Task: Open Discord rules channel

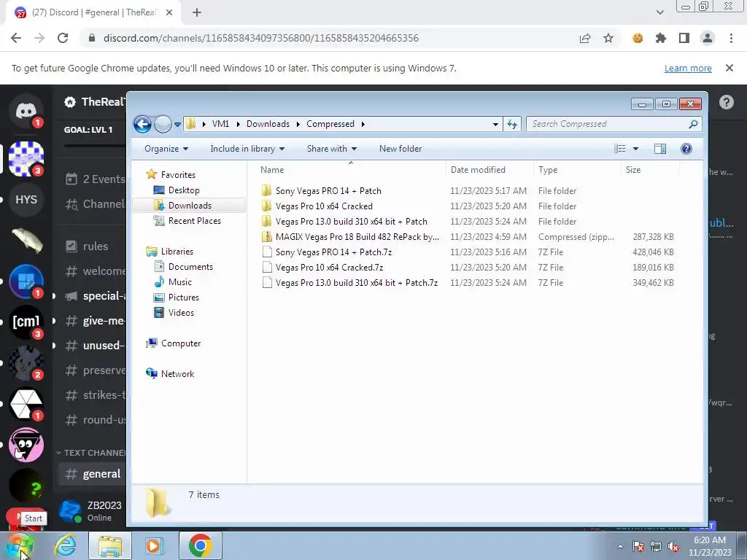Action: (96, 246)
